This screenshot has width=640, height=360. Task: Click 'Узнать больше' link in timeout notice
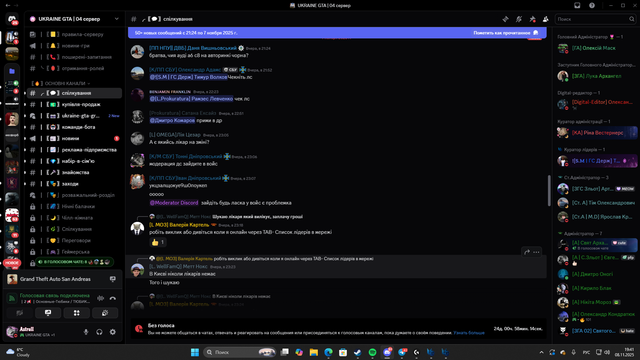point(469,333)
